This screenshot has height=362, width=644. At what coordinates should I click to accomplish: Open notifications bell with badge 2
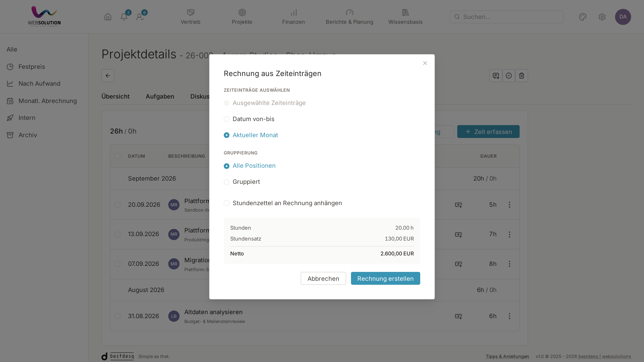point(124,17)
